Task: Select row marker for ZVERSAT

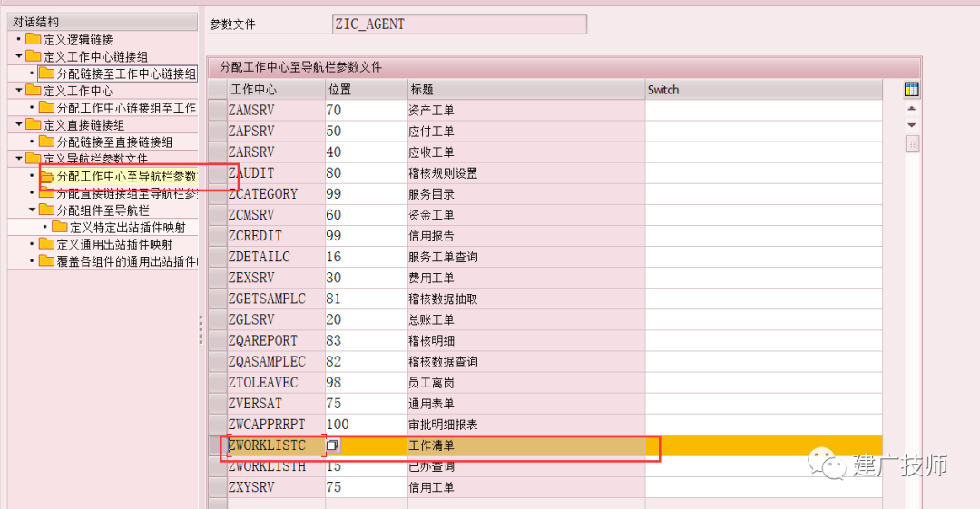Action: pos(218,404)
